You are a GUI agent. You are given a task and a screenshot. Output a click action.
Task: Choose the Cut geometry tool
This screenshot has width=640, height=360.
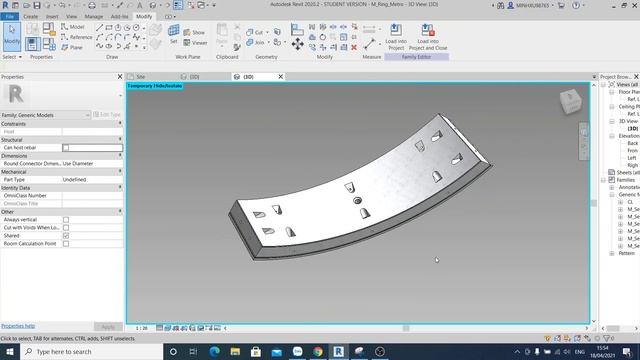tap(255, 32)
